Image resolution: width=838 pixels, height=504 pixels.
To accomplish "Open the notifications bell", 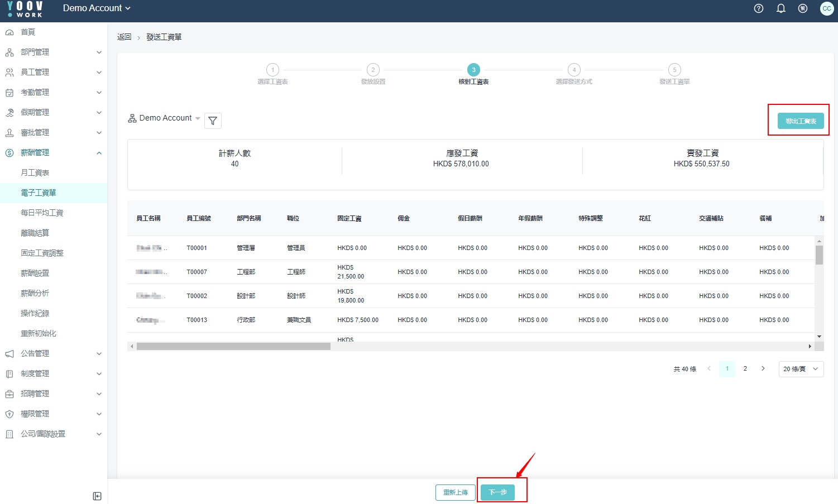I will pos(780,8).
